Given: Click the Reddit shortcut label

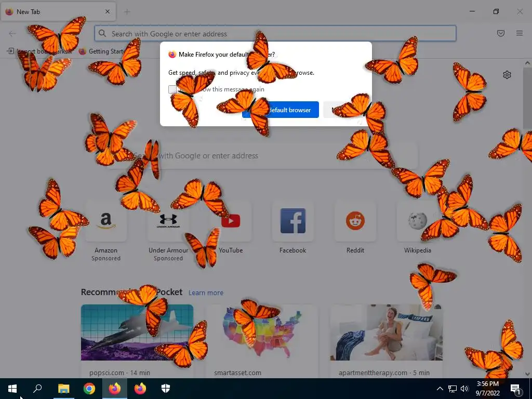Looking at the screenshot, I should click(x=355, y=250).
